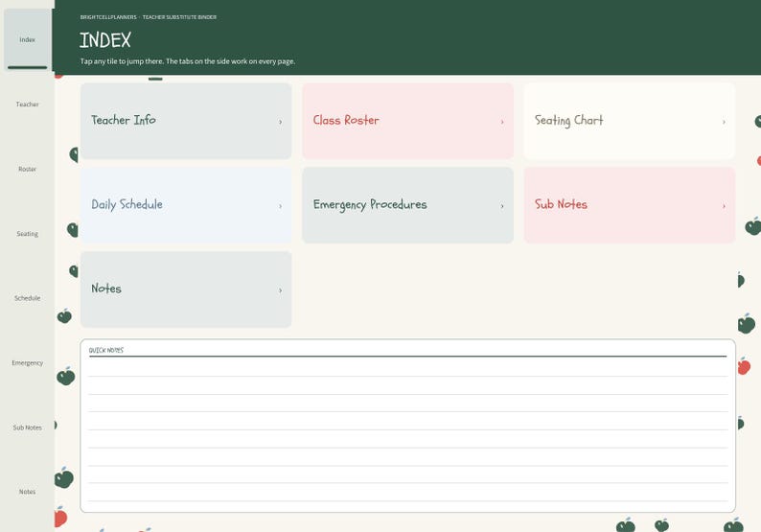This screenshot has width=761, height=532.
Task: Click the chevron on Teacher Info tile
Action: point(280,122)
